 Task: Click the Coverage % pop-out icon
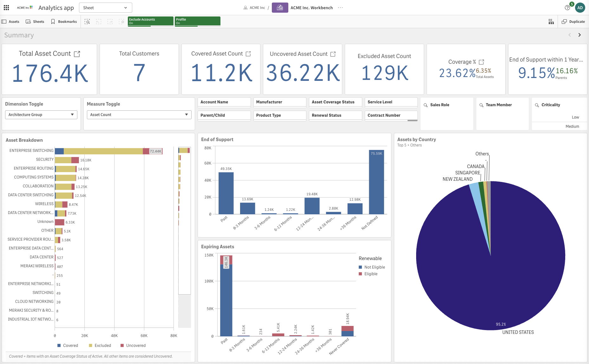(x=481, y=62)
